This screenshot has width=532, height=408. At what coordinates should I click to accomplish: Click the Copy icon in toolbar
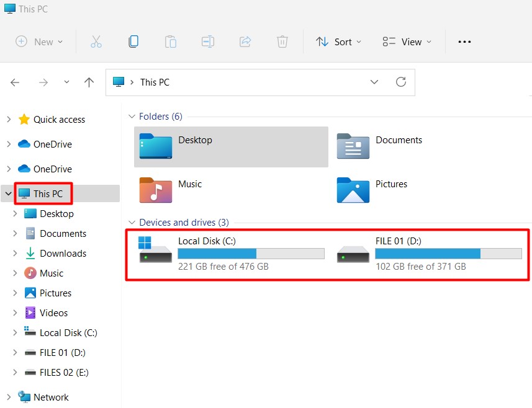(x=133, y=42)
